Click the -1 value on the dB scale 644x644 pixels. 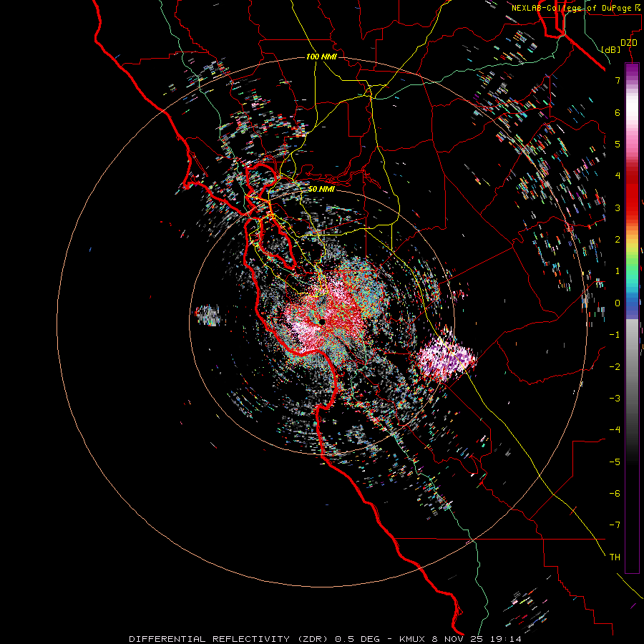(x=615, y=335)
